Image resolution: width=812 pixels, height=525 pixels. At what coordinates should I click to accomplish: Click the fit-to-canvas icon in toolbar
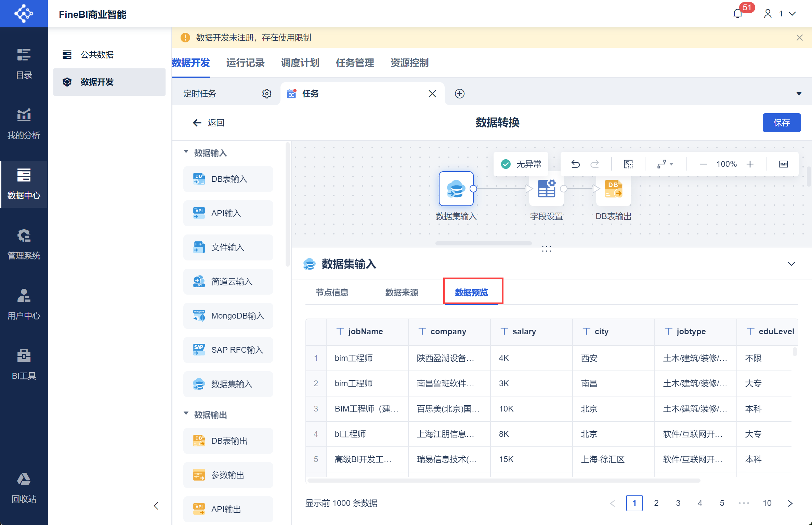[628, 164]
